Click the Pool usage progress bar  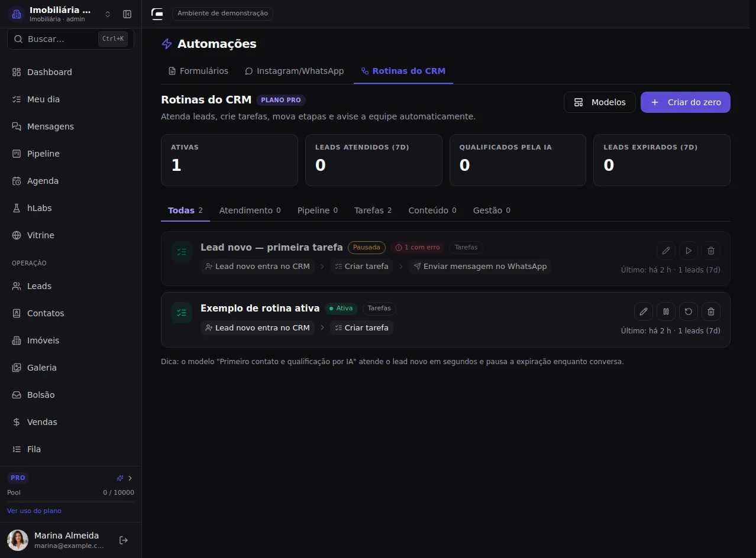[x=71, y=501]
